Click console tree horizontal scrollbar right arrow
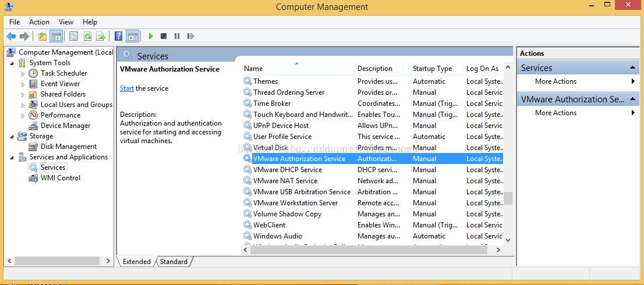This screenshot has height=285, width=644. pos(108,261)
